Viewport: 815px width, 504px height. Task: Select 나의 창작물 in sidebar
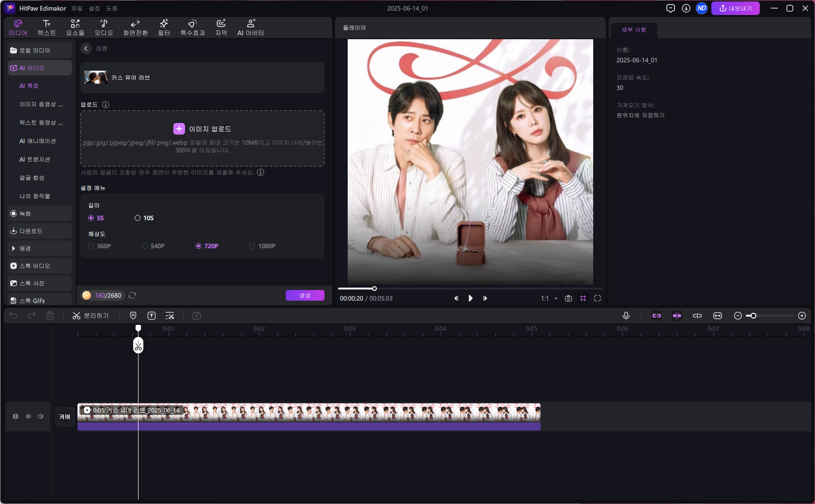tap(35, 196)
